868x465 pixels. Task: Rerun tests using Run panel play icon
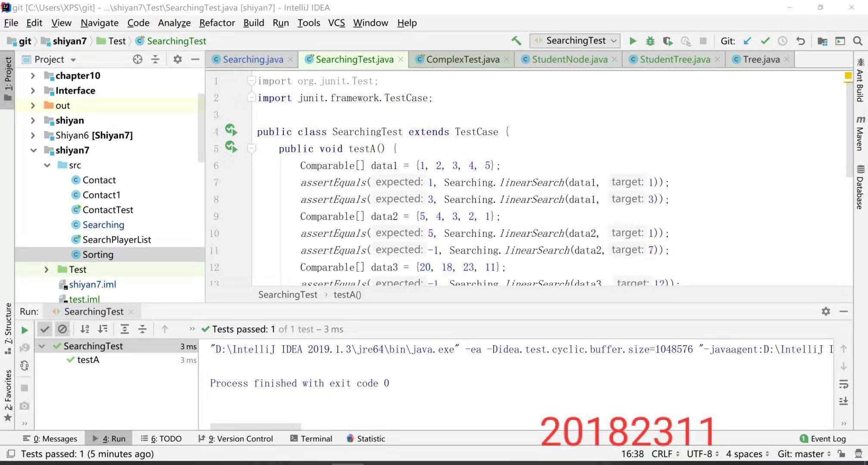(x=25, y=330)
